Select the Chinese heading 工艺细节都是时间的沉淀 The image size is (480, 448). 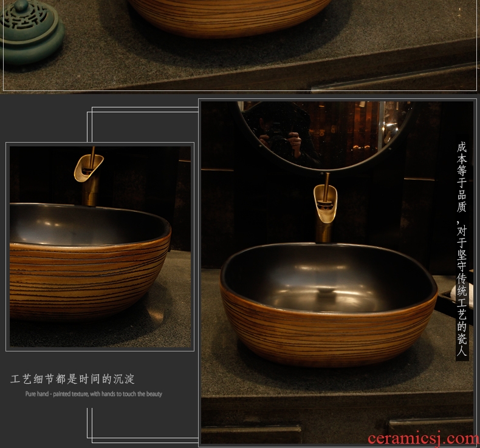point(73,379)
